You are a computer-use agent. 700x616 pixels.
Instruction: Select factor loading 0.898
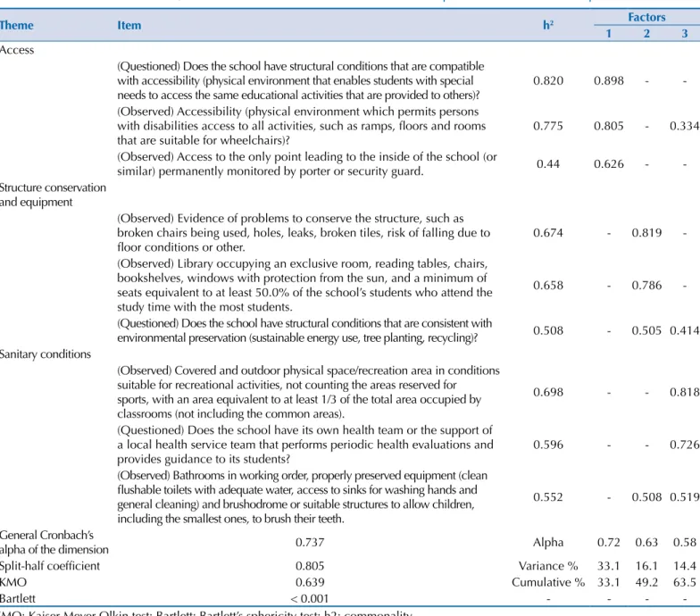[609, 80]
